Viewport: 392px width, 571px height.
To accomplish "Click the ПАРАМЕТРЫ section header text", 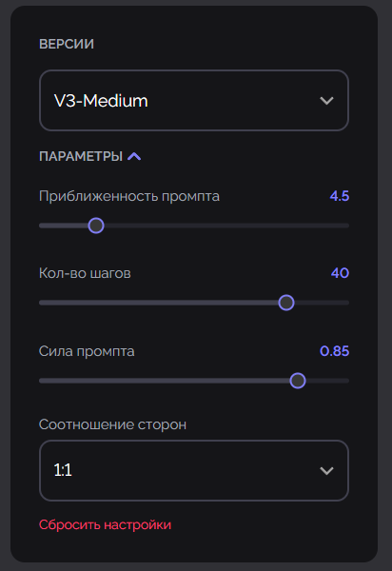I will click(81, 157).
